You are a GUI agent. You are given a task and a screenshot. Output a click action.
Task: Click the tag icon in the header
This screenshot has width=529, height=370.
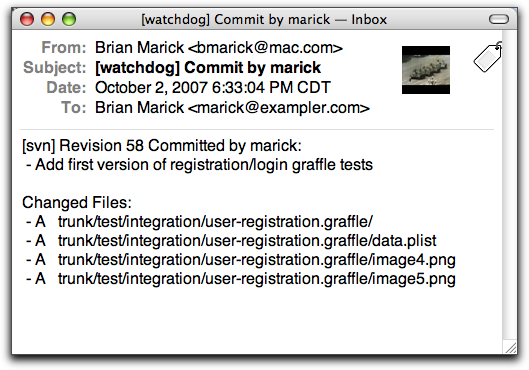click(488, 57)
